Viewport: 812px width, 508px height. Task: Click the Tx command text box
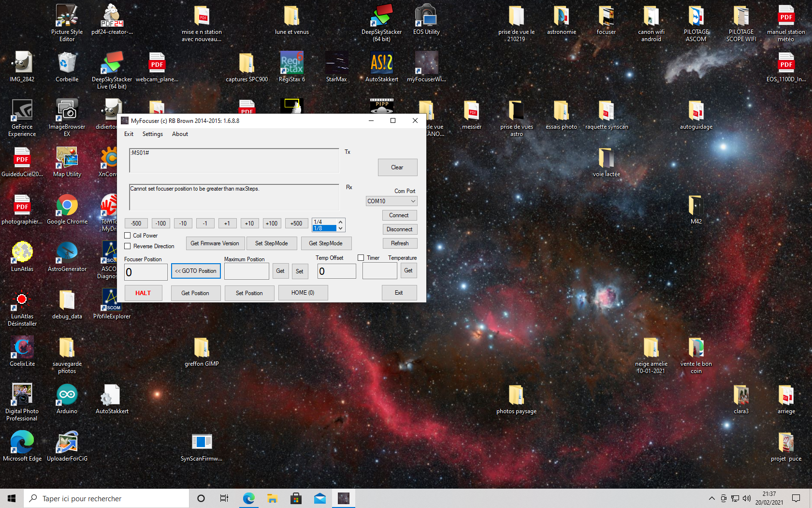[x=234, y=161]
